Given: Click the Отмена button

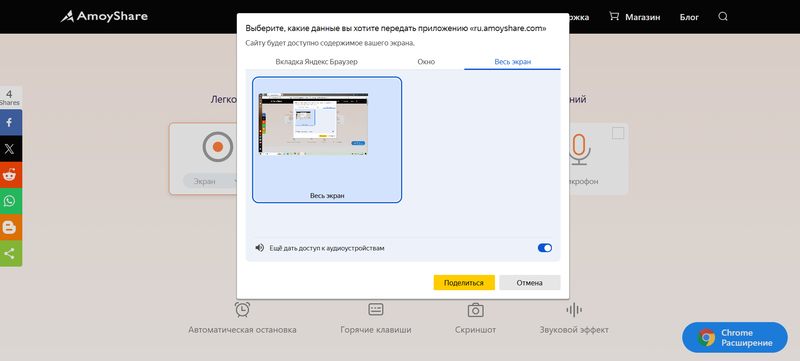Looking at the screenshot, I should click(530, 282).
